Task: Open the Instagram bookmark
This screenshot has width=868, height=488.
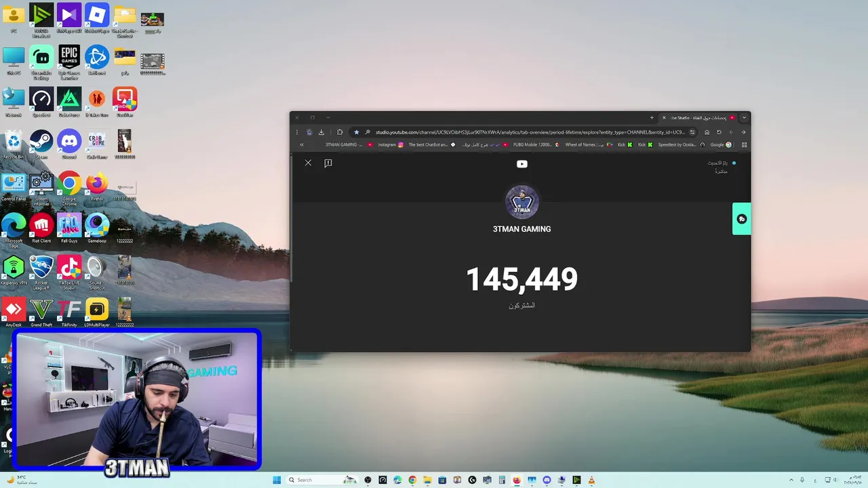Action: pos(391,144)
